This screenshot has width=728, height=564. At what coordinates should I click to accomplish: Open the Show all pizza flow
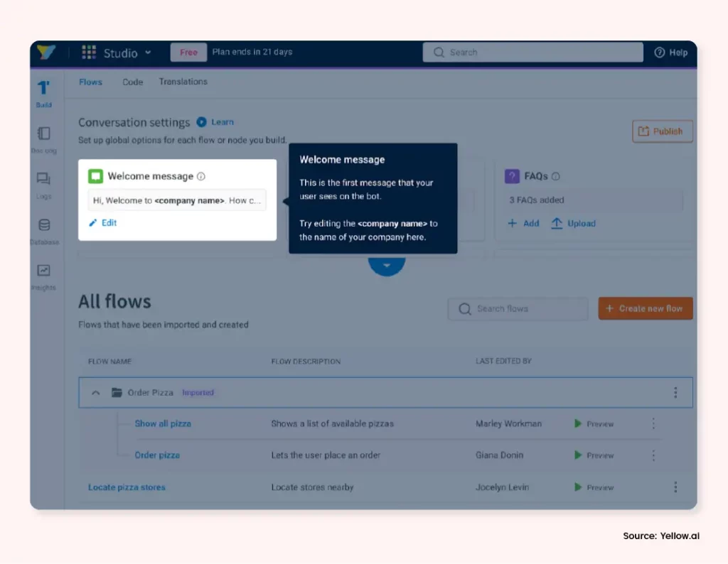(163, 423)
